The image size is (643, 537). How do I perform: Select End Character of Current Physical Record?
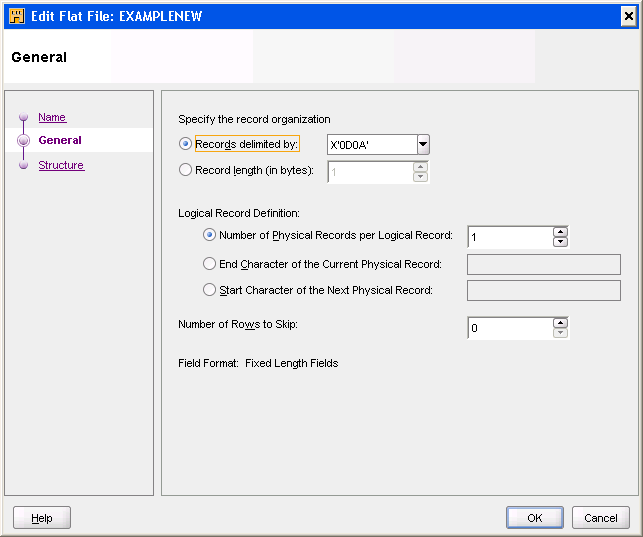click(x=209, y=264)
